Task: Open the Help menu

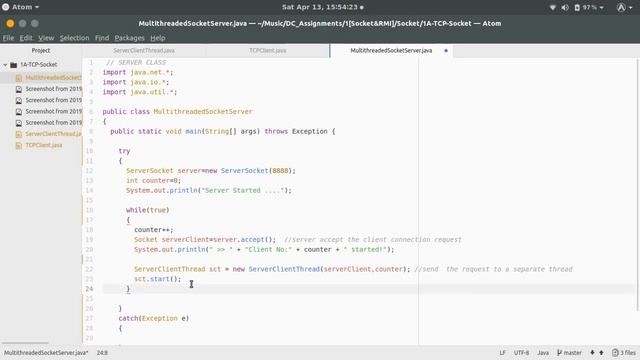Action: pos(158,38)
